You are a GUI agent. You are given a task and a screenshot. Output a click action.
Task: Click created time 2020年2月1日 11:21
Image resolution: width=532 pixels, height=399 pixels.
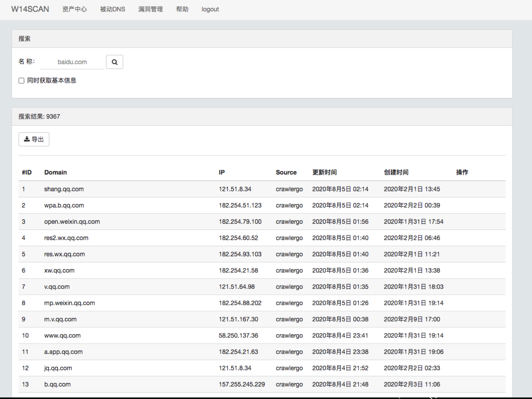(412, 254)
